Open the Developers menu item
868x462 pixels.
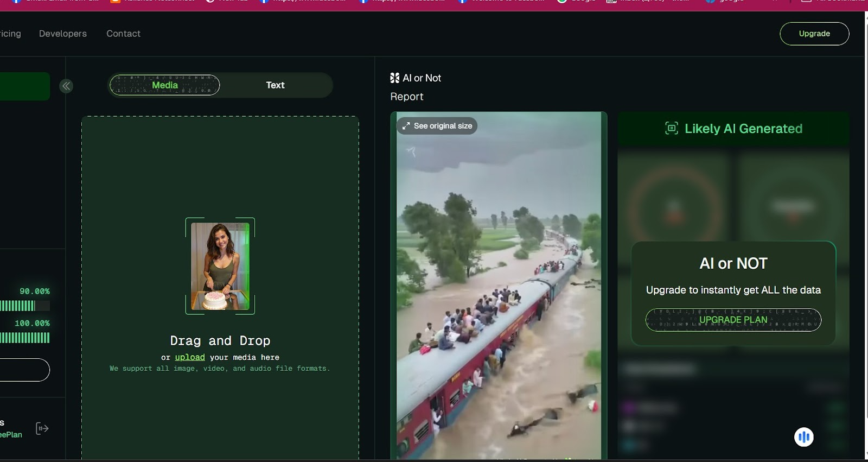(63, 34)
